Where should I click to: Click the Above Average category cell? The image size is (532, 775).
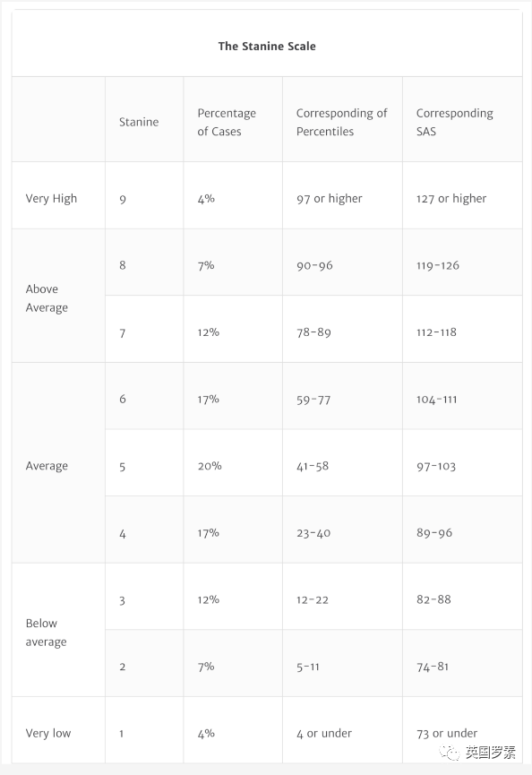coord(47,298)
